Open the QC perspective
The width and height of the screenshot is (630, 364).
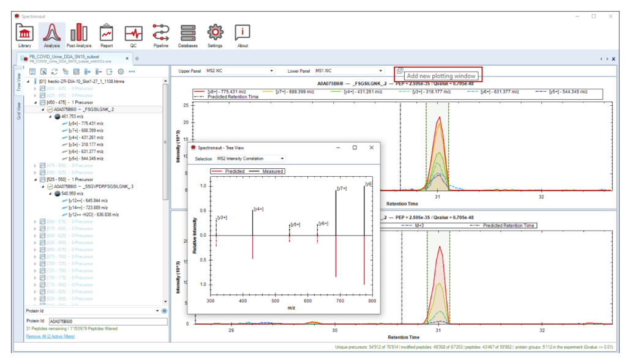click(x=133, y=35)
